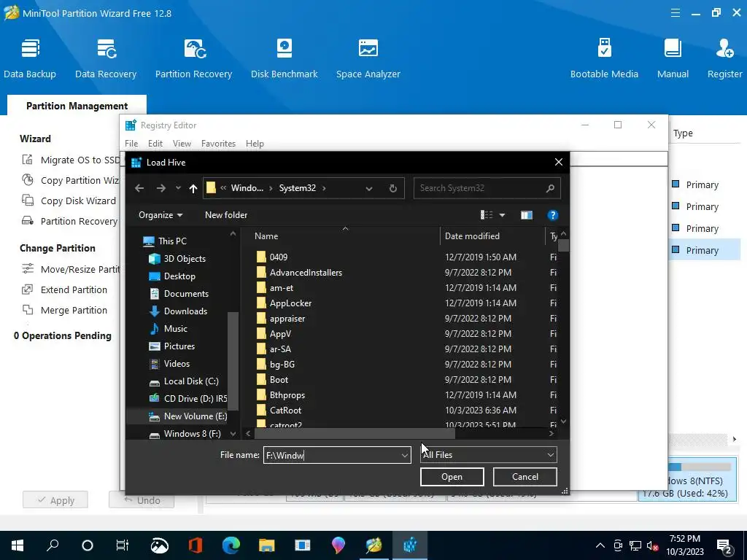
Task: Launch the Data Recovery tool
Action: coord(106,58)
